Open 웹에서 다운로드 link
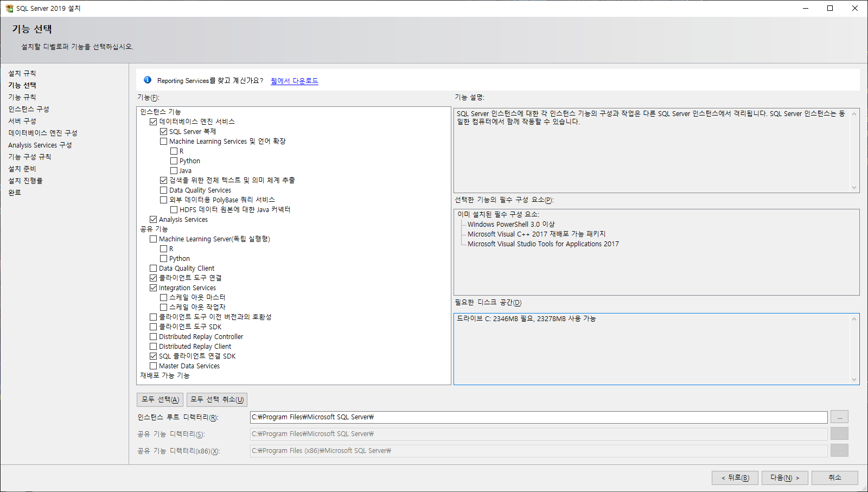Image resolution: width=868 pixels, height=492 pixels. pyautogui.click(x=295, y=81)
